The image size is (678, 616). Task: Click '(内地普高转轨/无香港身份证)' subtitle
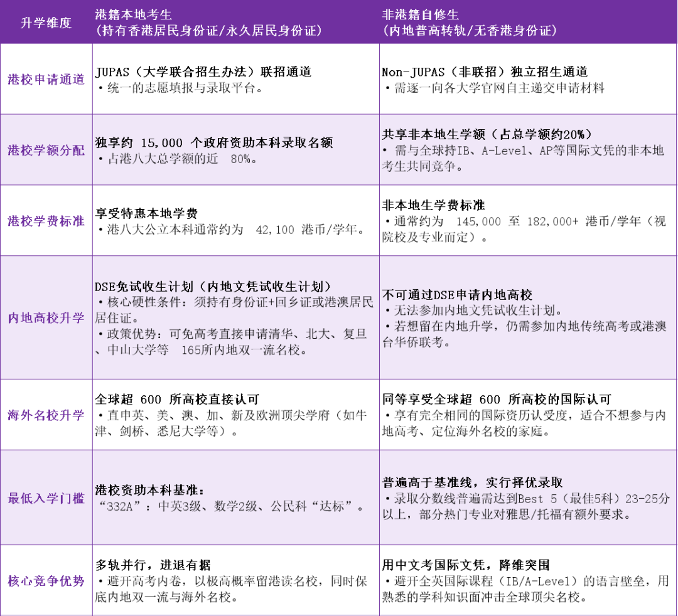470,30
